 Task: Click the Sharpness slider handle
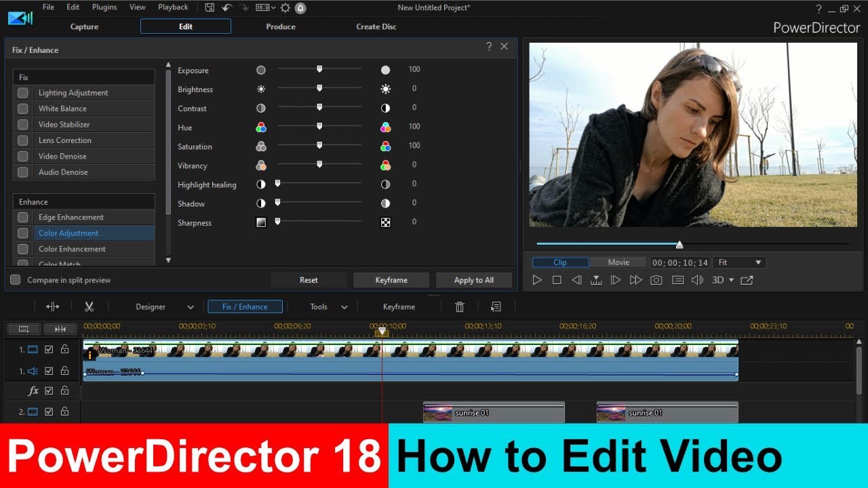[277, 221]
